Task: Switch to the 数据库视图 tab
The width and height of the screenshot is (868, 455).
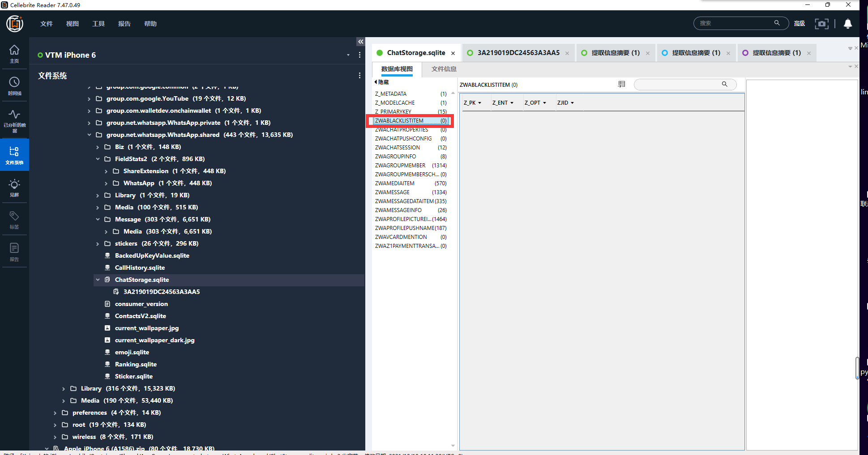Action: coord(397,69)
